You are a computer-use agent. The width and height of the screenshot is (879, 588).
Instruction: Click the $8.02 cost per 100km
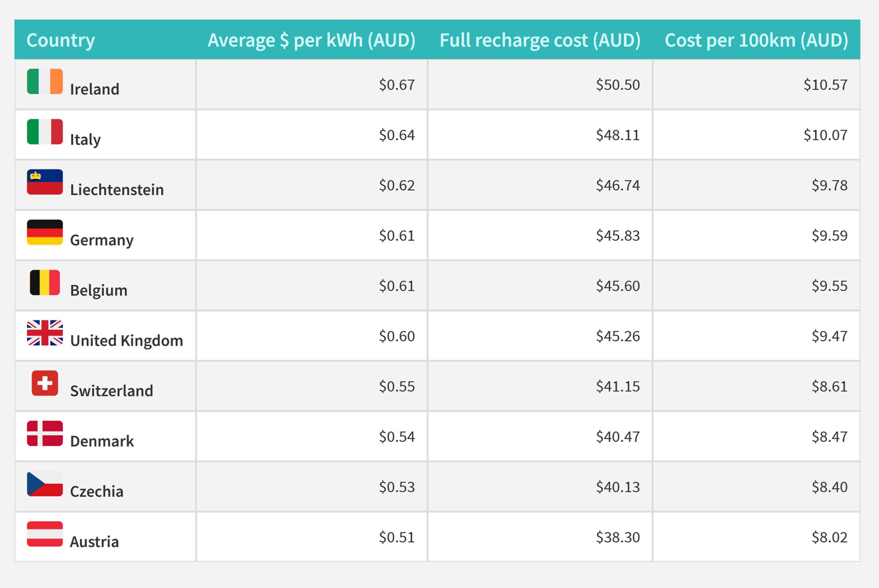tap(830, 537)
